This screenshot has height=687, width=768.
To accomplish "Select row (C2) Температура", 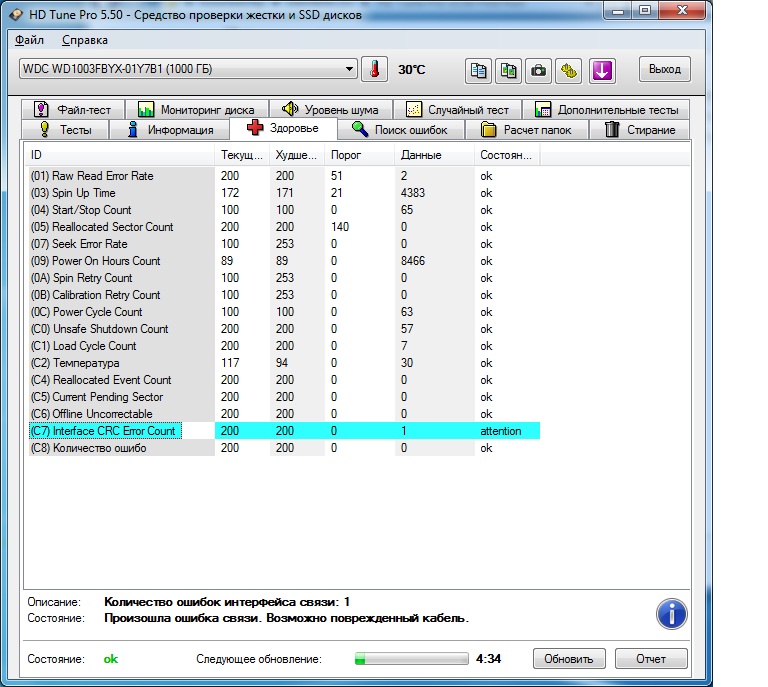I will pos(284,363).
